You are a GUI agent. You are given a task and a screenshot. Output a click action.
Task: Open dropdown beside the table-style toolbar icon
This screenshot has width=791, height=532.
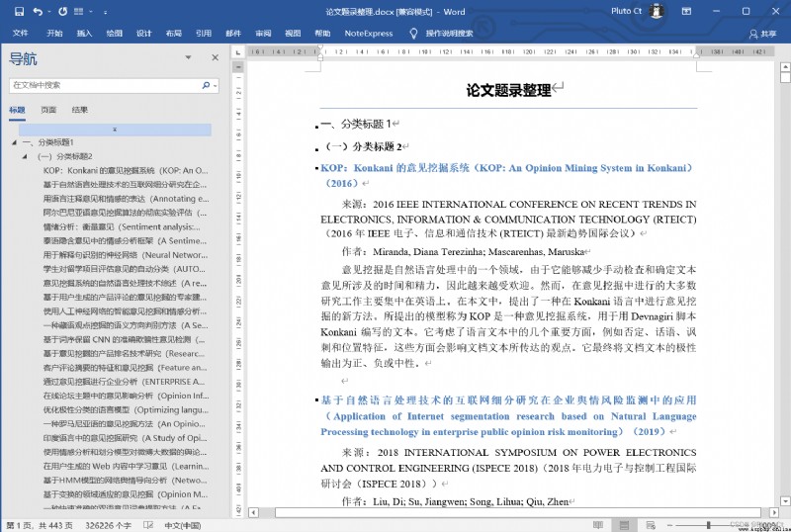91,12
